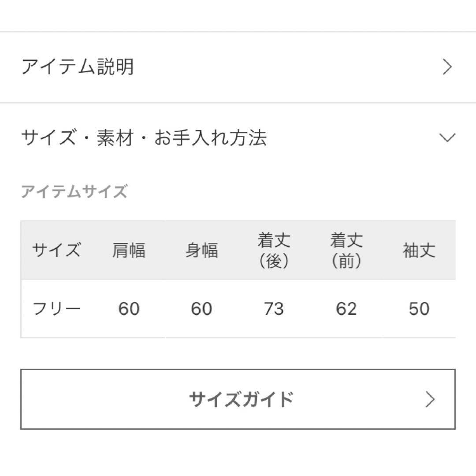
Task: Click the サイズガイド text label
Action: coord(241,399)
